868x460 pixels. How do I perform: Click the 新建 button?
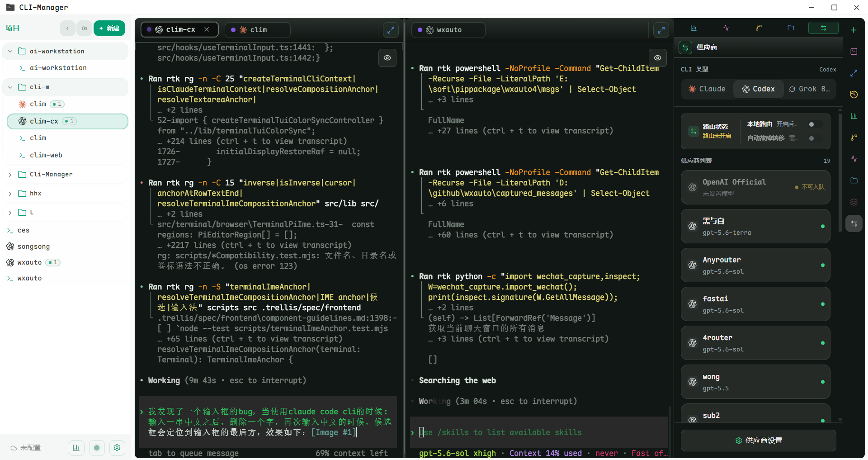(109, 28)
